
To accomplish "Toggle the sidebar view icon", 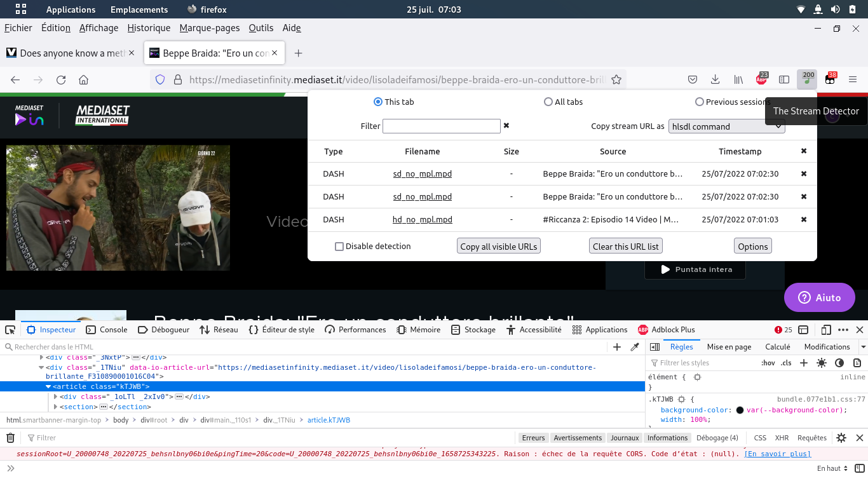I will pos(784,79).
